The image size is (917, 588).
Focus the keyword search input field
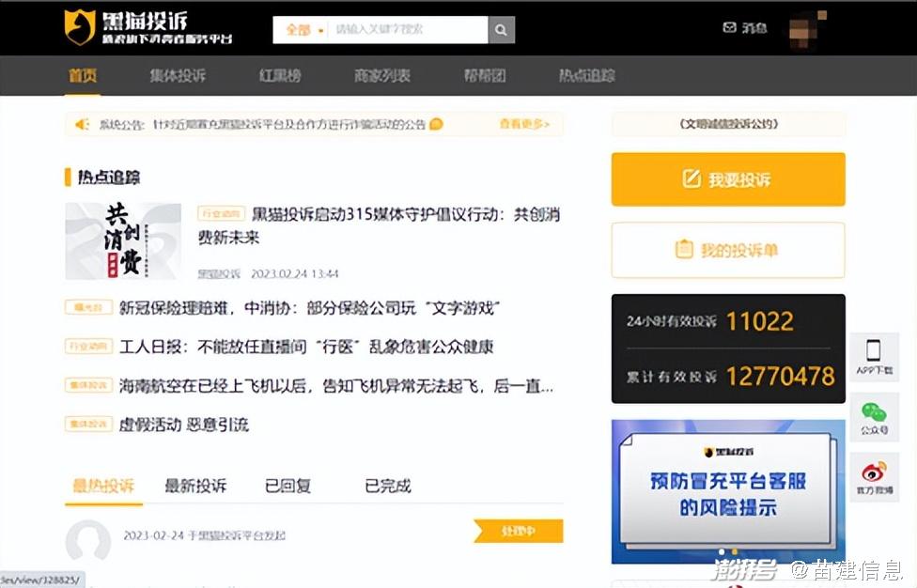click(408, 29)
